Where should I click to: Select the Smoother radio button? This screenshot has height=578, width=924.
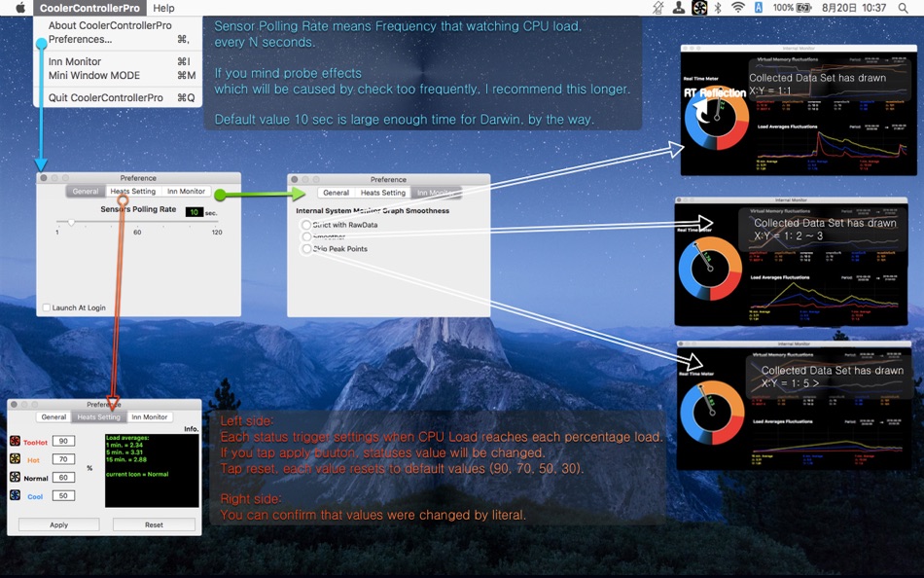point(305,236)
